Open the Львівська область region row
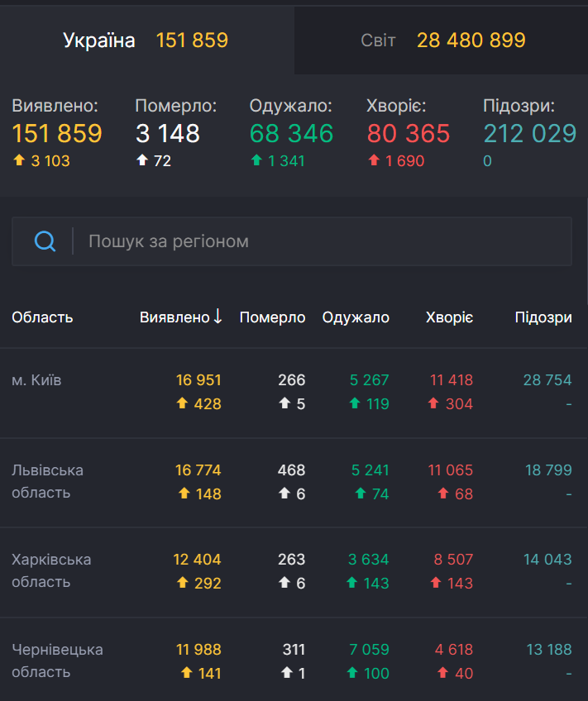The image size is (588, 701). click(x=47, y=481)
